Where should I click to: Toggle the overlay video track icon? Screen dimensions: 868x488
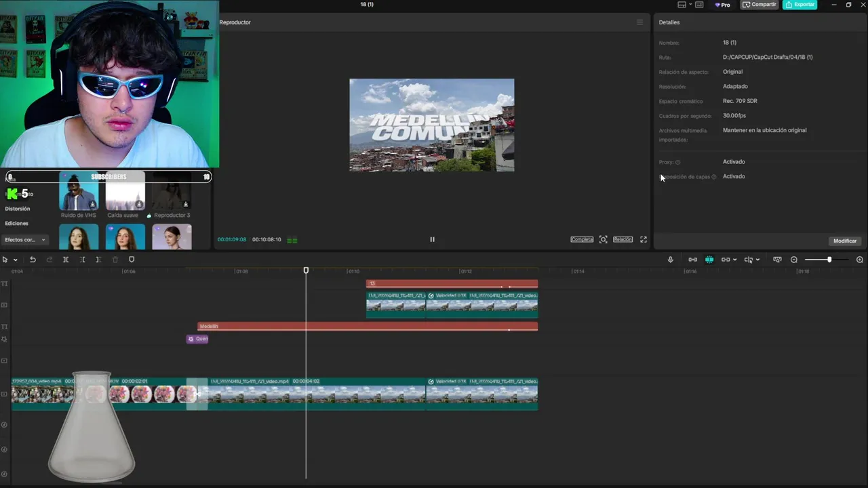5,305
